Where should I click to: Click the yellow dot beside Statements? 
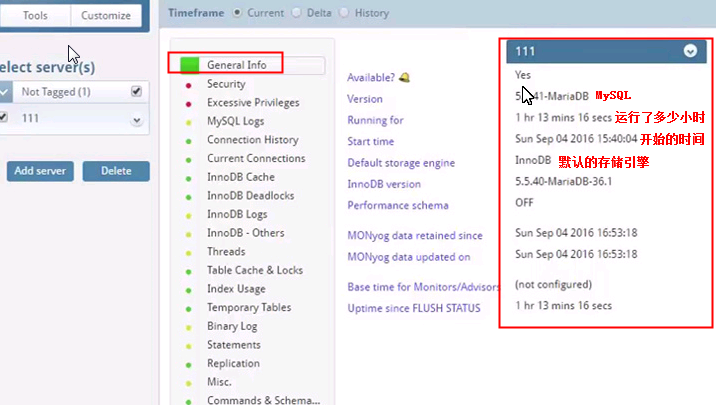(x=189, y=347)
